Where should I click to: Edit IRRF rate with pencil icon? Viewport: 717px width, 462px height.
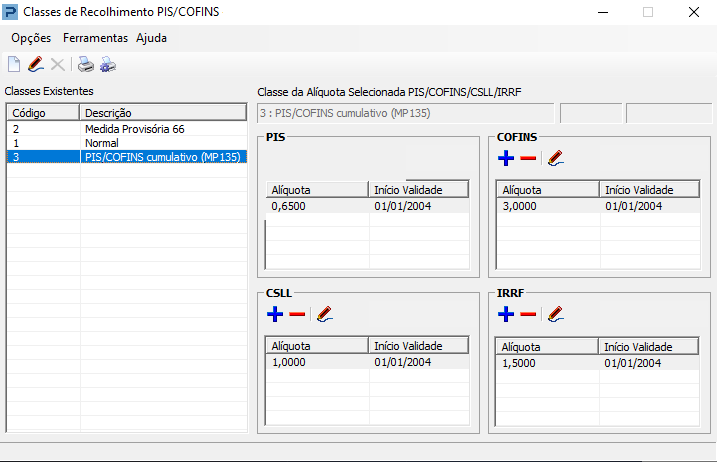pos(556,314)
